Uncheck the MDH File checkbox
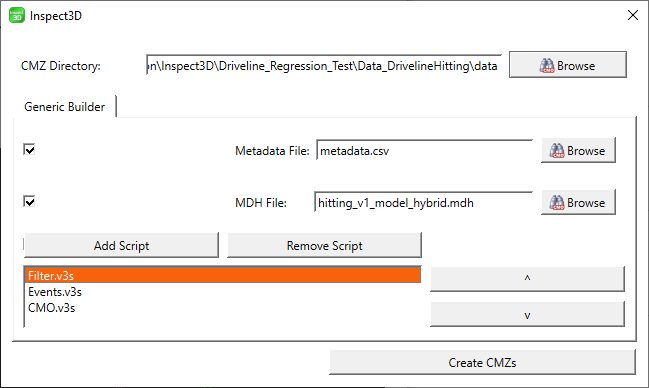Viewport: 649px width, 388px height. click(29, 202)
